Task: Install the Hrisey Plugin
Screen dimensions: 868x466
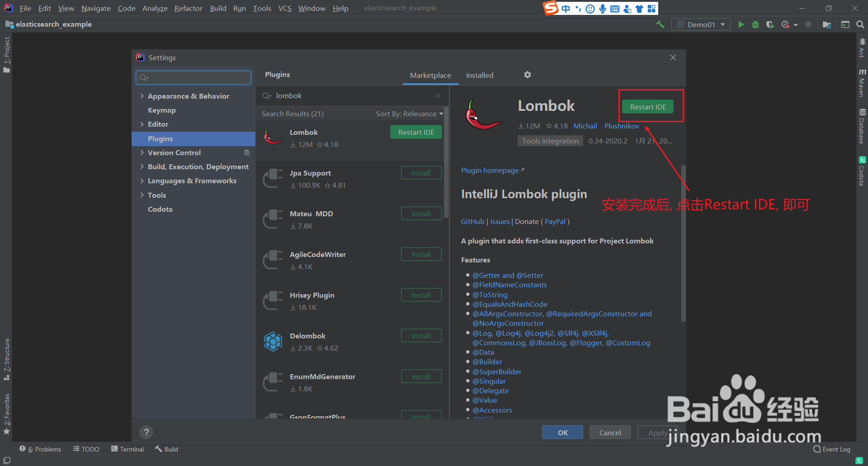Action: (421, 295)
